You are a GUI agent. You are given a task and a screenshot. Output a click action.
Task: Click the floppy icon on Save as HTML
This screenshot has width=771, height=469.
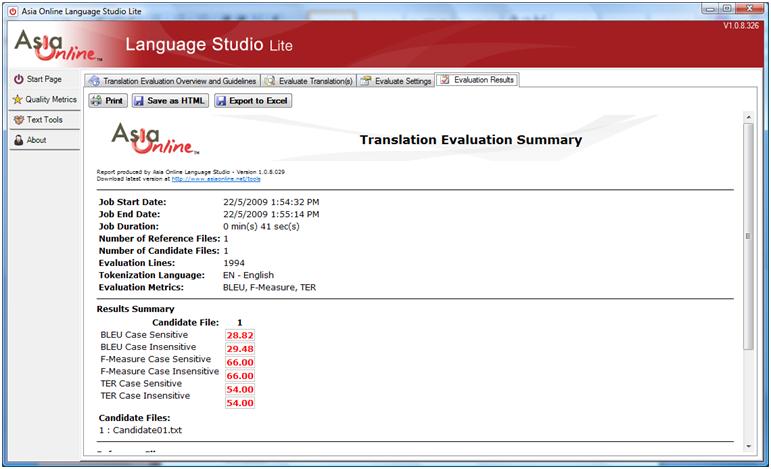139,101
